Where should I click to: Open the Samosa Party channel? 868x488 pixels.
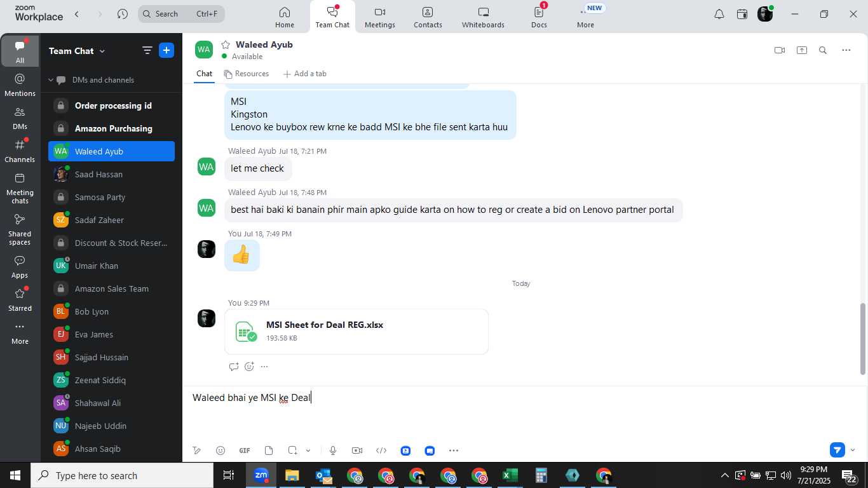pos(111,197)
